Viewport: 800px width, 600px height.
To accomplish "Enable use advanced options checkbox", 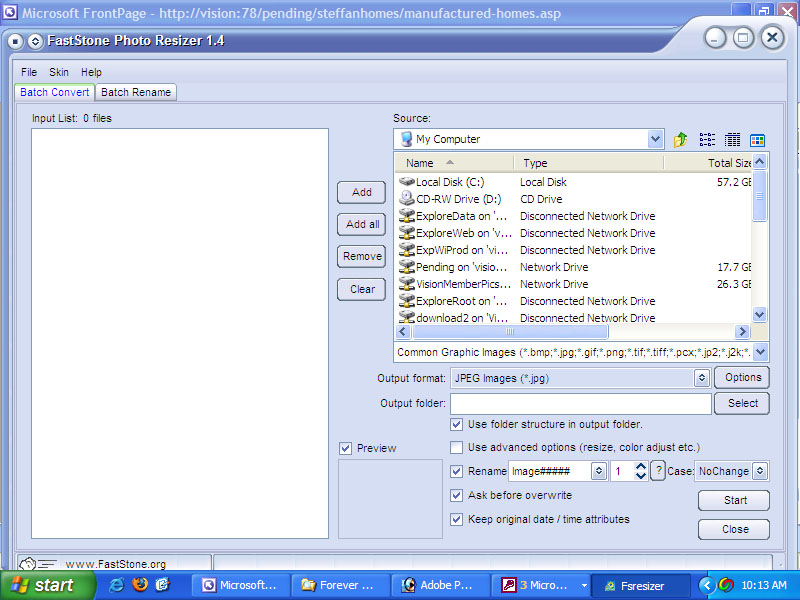I will tap(457, 447).
